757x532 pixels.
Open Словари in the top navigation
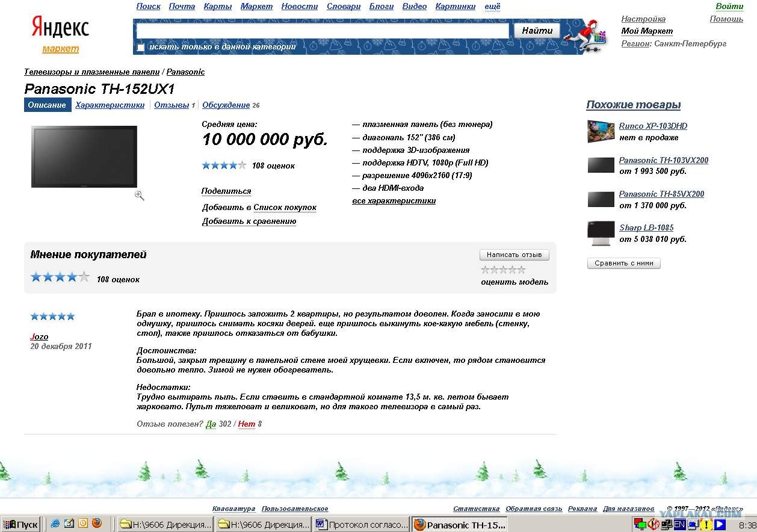(344, 6)
